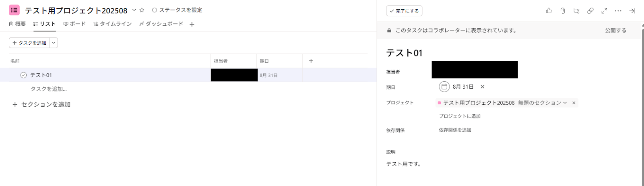Open the three-dots more actions menu

(618, 11)
